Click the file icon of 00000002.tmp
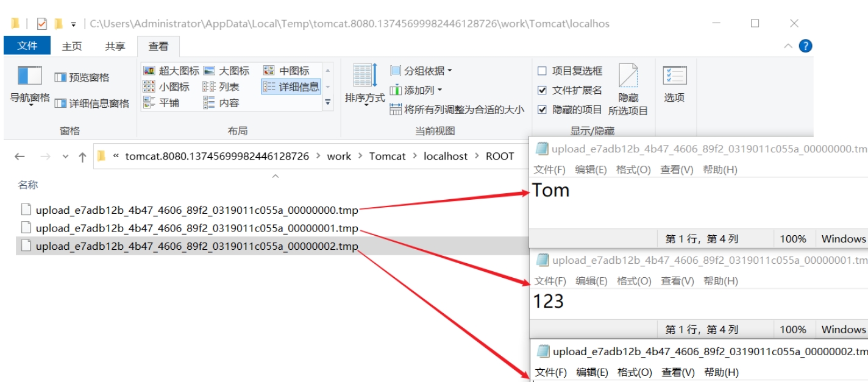This screenshot has height=382, width=868. [26, 246]
